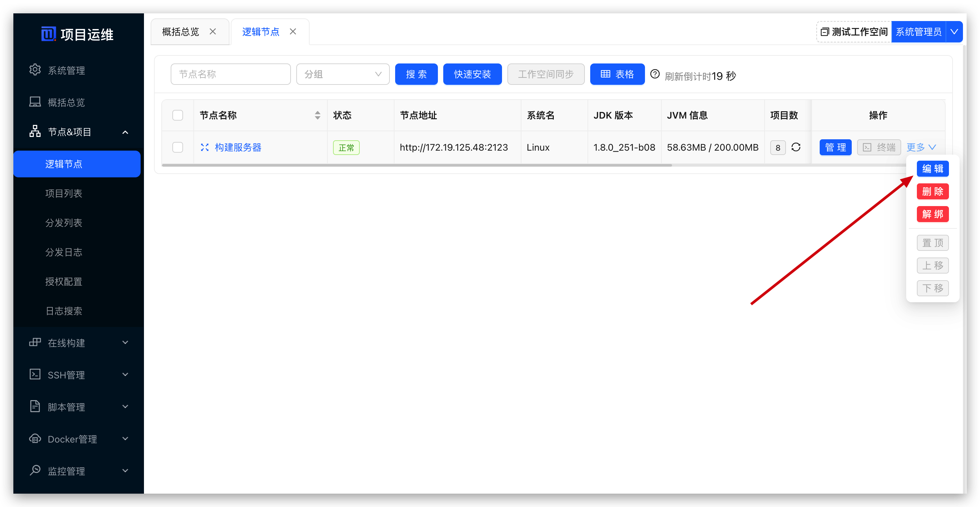The image size is (980, 507).
Task: Click the 系统管理 gear icon
Action: (x=35, y=69)
